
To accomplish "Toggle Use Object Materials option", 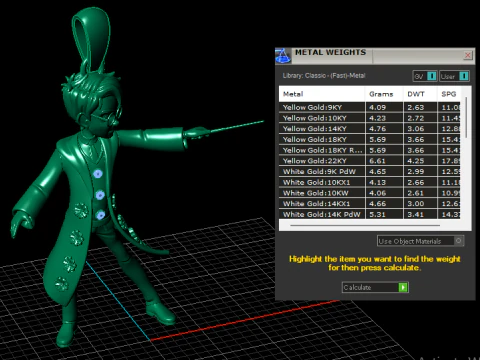I will (x=420, y=241).
